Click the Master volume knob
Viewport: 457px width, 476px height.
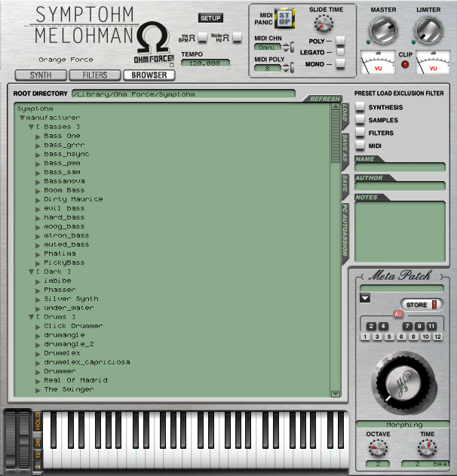click(382, 32)
